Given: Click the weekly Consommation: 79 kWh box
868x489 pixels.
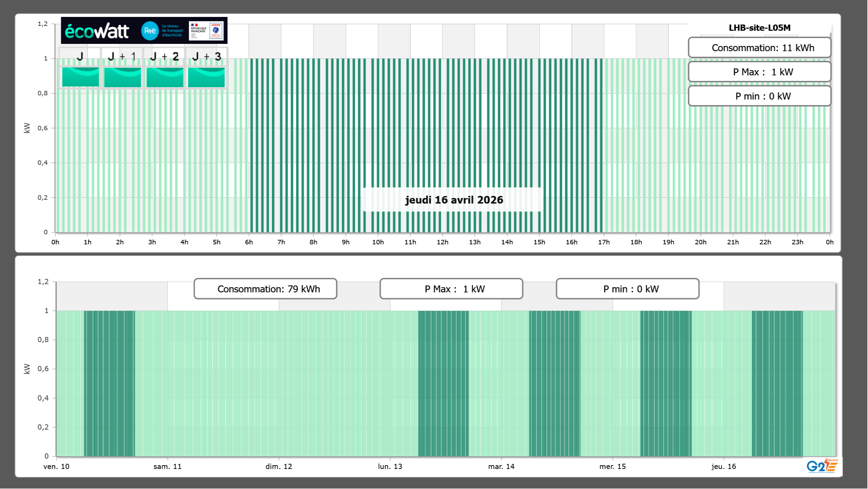Looking at the screenshot, I should pos(265,289).
